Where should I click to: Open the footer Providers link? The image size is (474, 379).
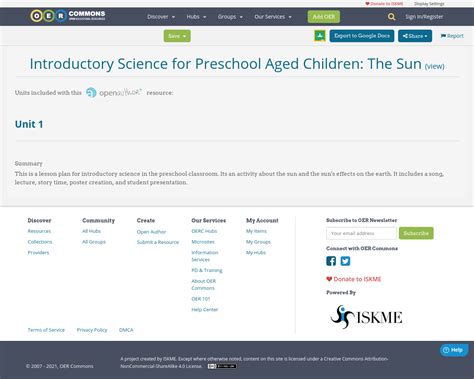(38, 252)
